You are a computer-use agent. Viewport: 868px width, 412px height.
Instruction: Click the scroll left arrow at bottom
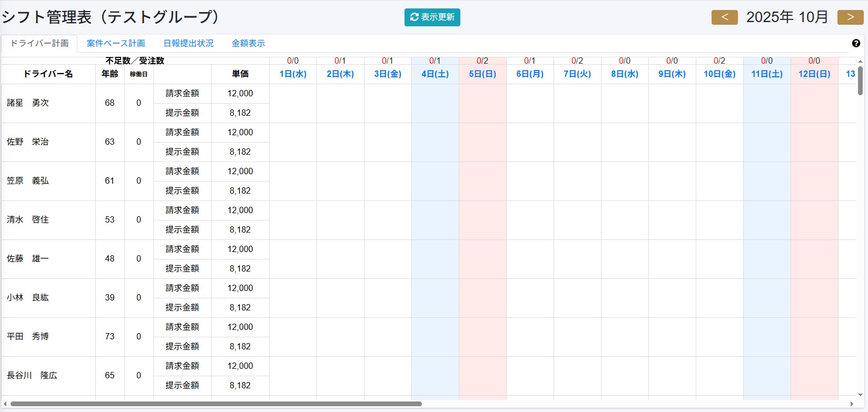point(5,404)
